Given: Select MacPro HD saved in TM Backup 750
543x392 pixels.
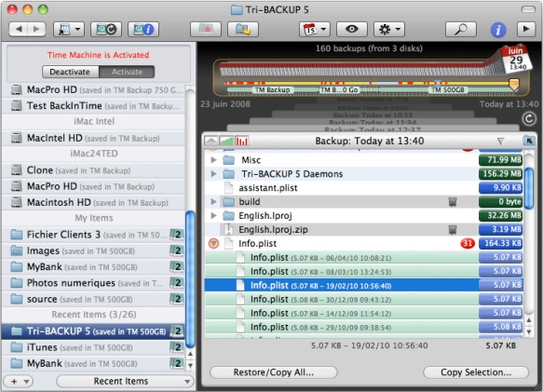Looking at the screenshot, I should click(93, 90).
